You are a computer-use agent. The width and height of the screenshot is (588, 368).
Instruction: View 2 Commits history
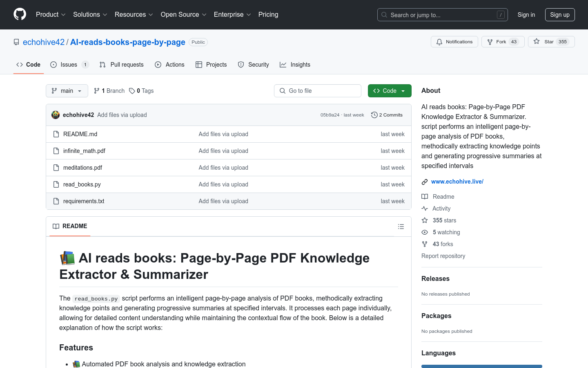click(x=387, y=115)
